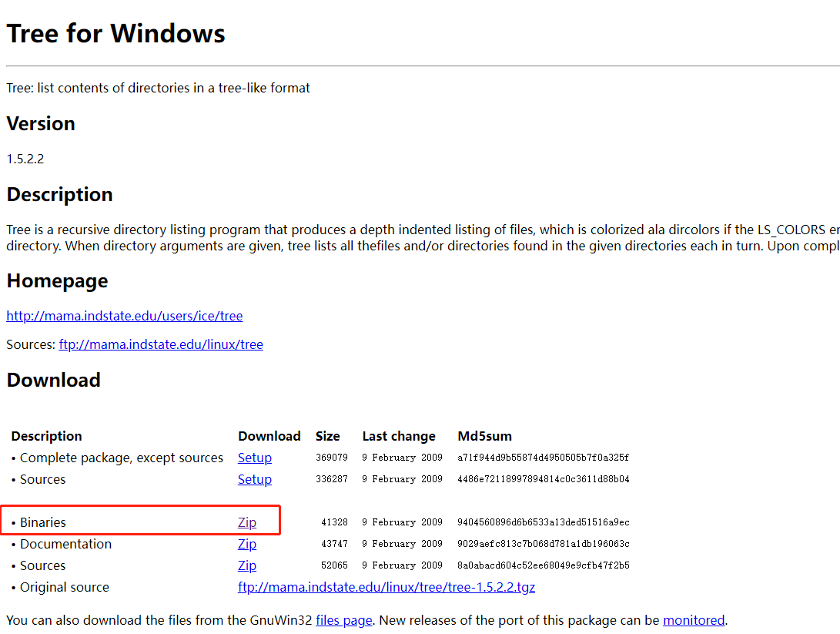Image resolution: width=840 pixels, height=634 pixels.
Task: Click the Complete package, except sources label
Action: (122, 458)
